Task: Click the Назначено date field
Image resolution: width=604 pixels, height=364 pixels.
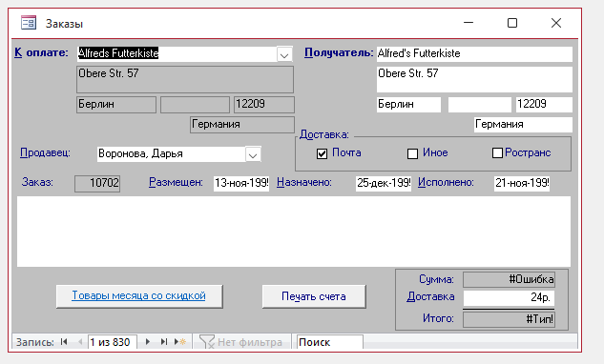Action: (x=384, y=183)
